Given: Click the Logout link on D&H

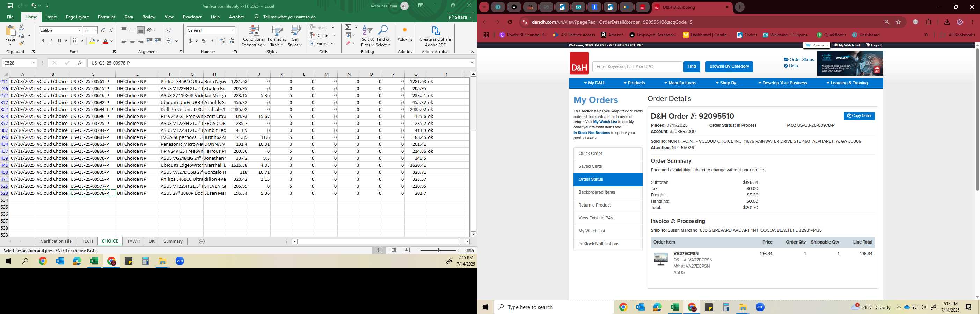Looking at the screenshot, I should click(x=873, y=45).
